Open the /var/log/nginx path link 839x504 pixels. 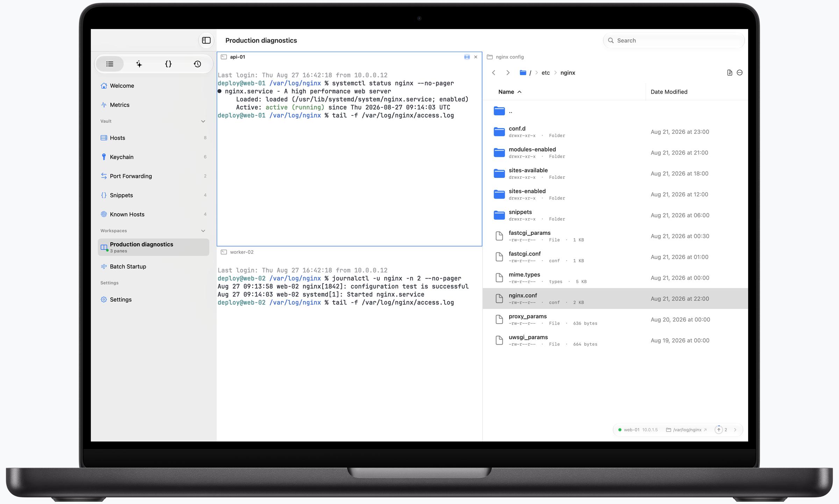[x=686, y=430]
